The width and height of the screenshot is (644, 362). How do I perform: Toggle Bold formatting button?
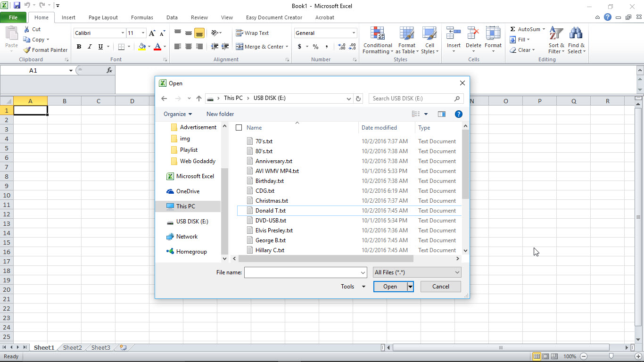pyautogui.click(x=79, y=47)
